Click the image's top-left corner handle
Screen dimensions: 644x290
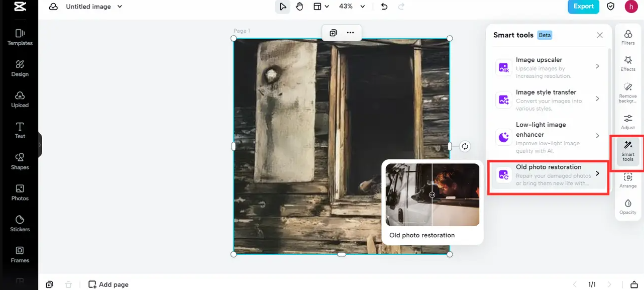point(234,38)
